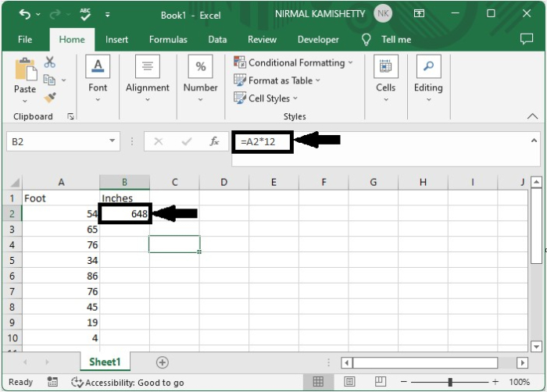Screen dimensions: 547x392
Task: Open the Ribbon Display Options icon
Action: click(x=419, y=13)
